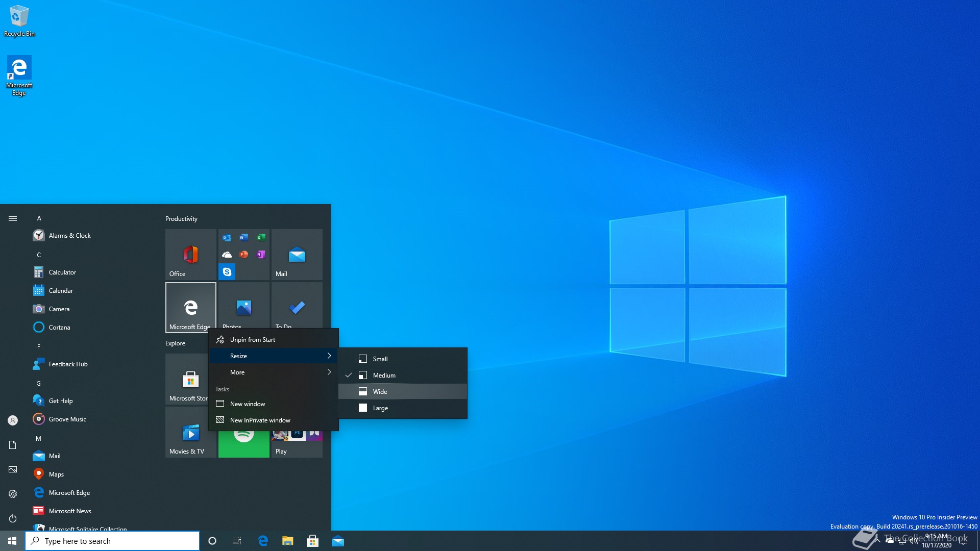Open Alarms & Clock from app list
The width and height of the screenshot is (980, 551).
92,236
